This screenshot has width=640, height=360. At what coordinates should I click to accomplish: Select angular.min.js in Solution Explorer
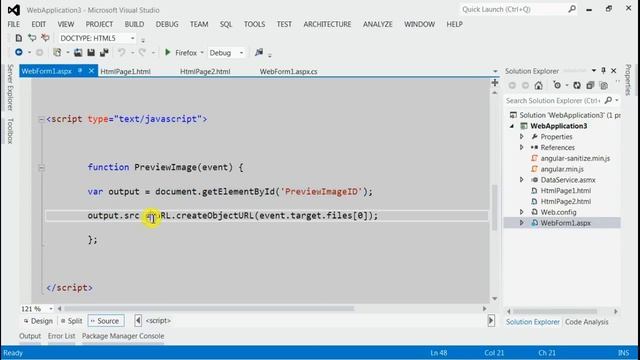click(562, 169)
